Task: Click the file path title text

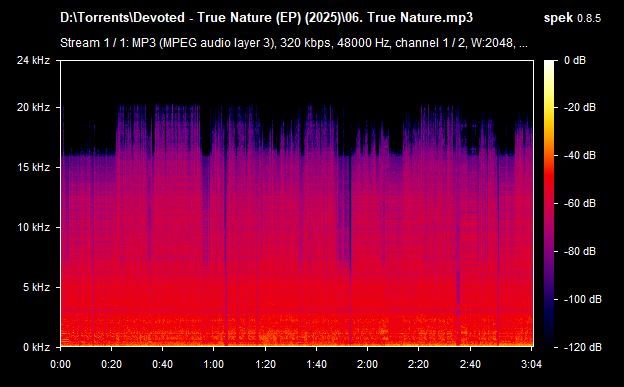Action: coord(266,18)
